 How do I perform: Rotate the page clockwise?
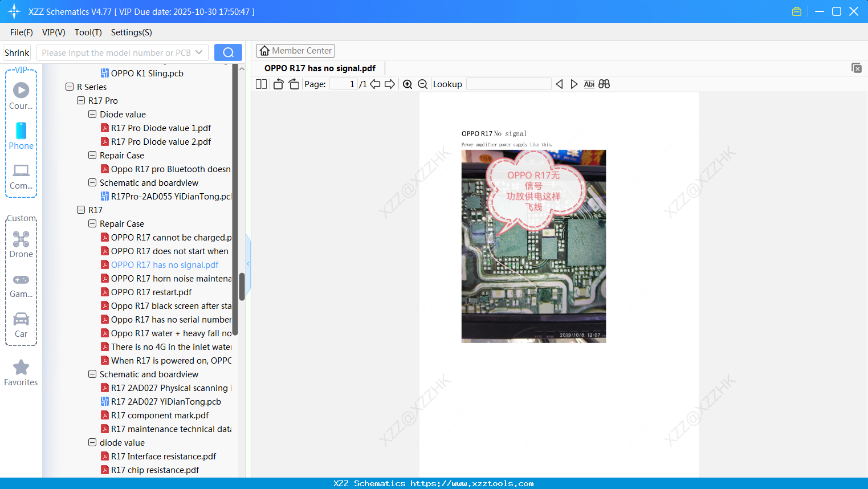click(x=293, y=84)
